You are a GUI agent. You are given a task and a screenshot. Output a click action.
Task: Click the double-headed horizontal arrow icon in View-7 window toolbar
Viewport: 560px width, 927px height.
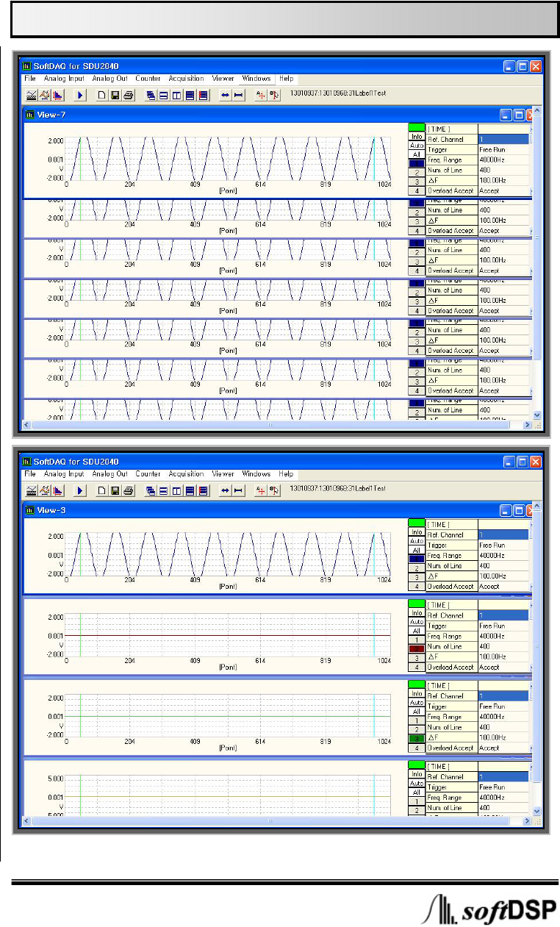[x=226, y=95]
